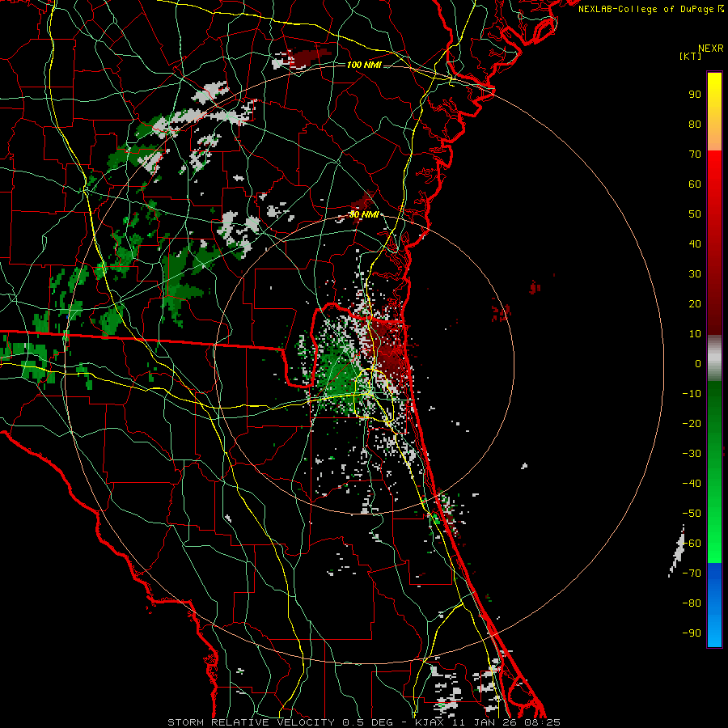Select the positive 10 value on velocity scale
Screen dimensions: 728x728
point(695,334)
